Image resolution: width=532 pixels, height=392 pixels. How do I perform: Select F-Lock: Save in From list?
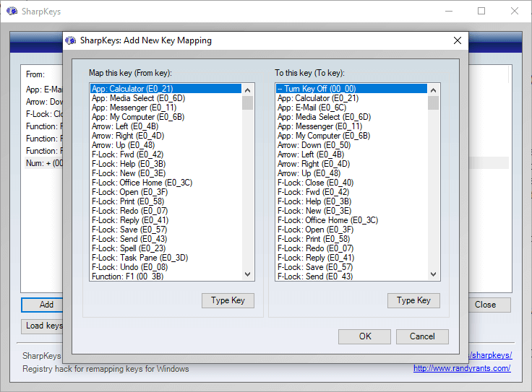[166, 230]
